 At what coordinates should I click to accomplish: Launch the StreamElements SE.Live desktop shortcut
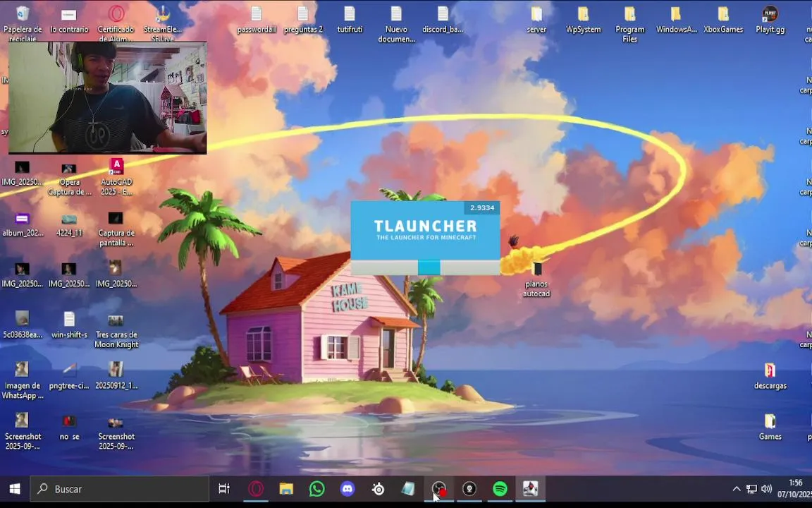[x=163, y=24]
